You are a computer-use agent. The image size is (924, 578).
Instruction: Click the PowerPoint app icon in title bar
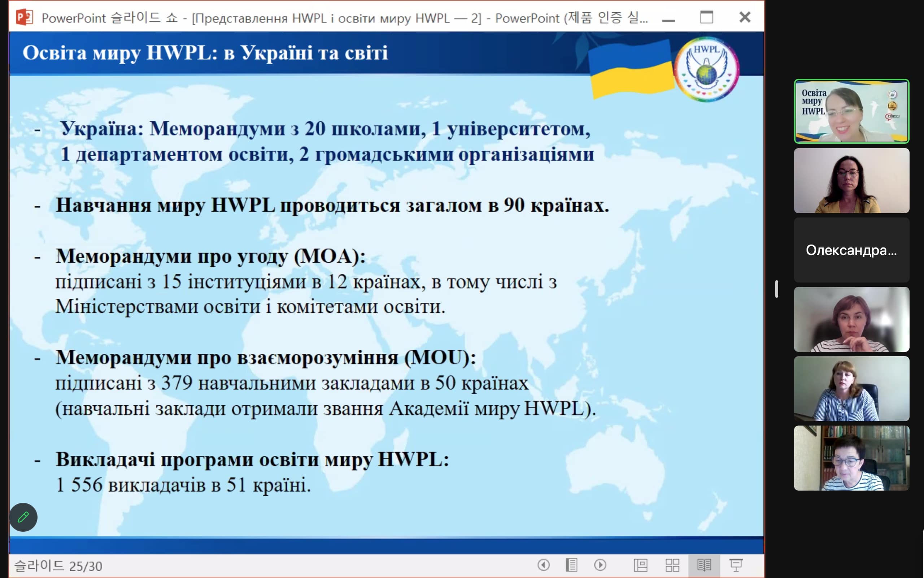(25, 17)
